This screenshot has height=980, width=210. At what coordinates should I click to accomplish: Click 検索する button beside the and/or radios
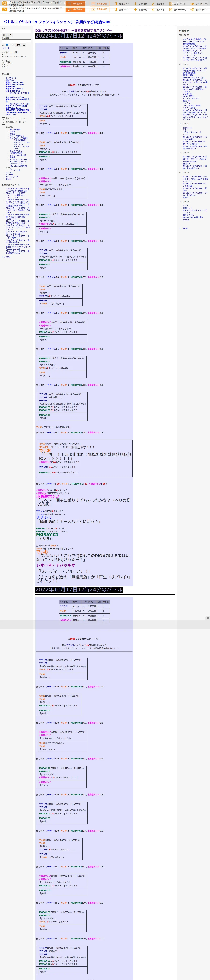(x=20, y=45)
